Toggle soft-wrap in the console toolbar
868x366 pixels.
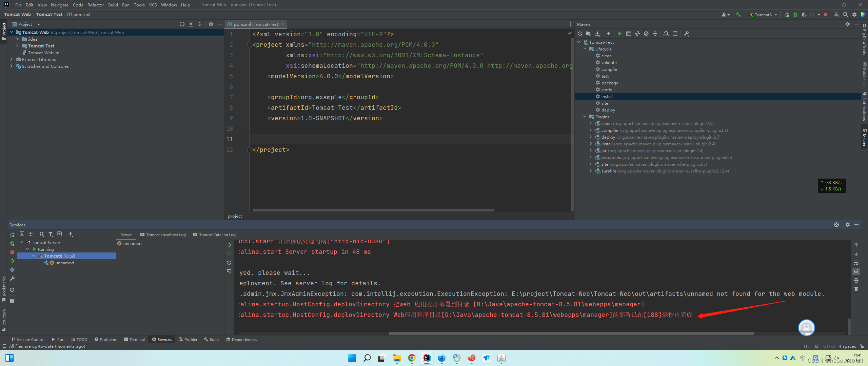(x=856, y=263)
